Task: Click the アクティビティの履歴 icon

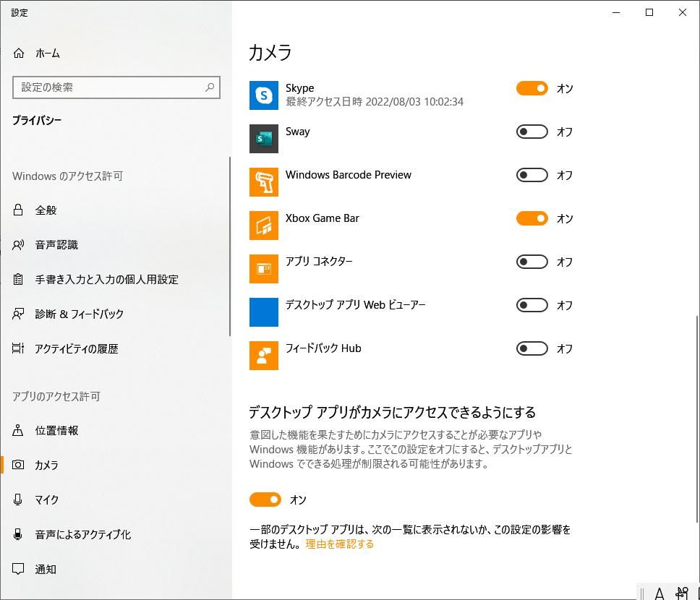Action: point(18,348)
